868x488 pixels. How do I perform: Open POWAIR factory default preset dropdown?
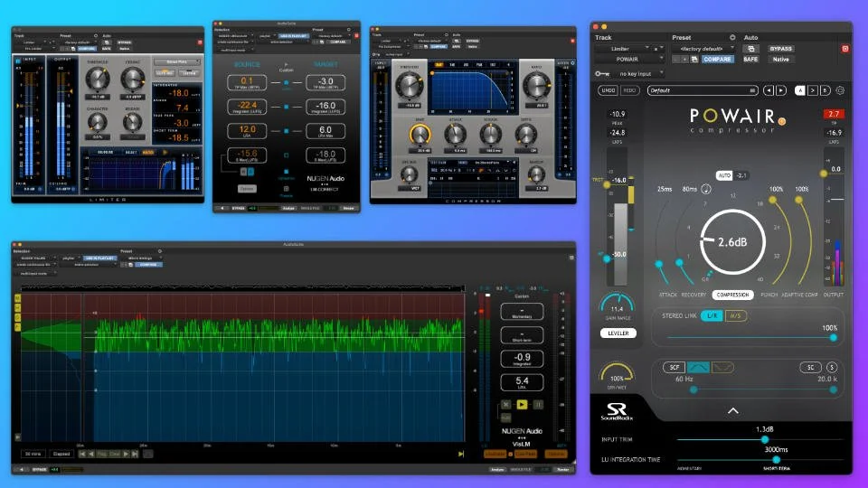point(703,49)
